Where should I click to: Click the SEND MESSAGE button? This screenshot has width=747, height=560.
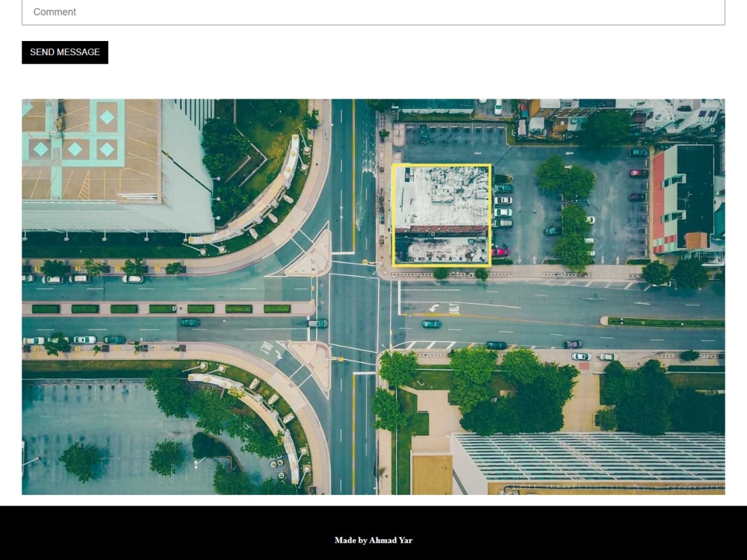65,52
